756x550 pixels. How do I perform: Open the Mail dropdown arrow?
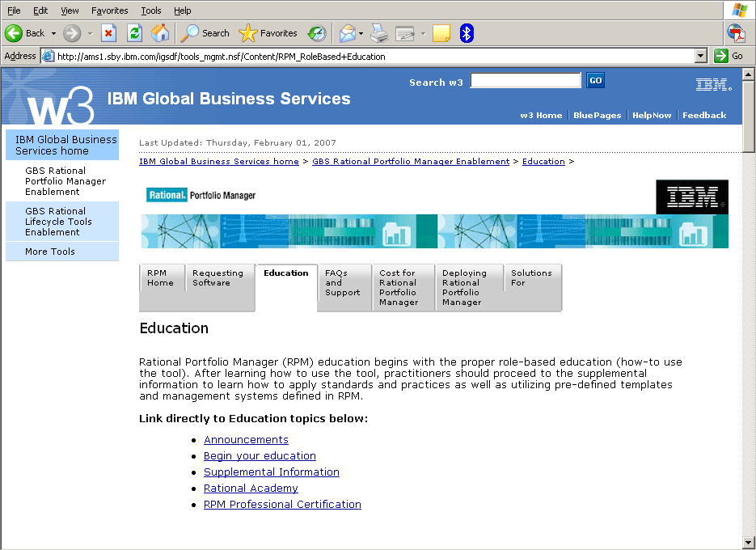tap(361, 33)
